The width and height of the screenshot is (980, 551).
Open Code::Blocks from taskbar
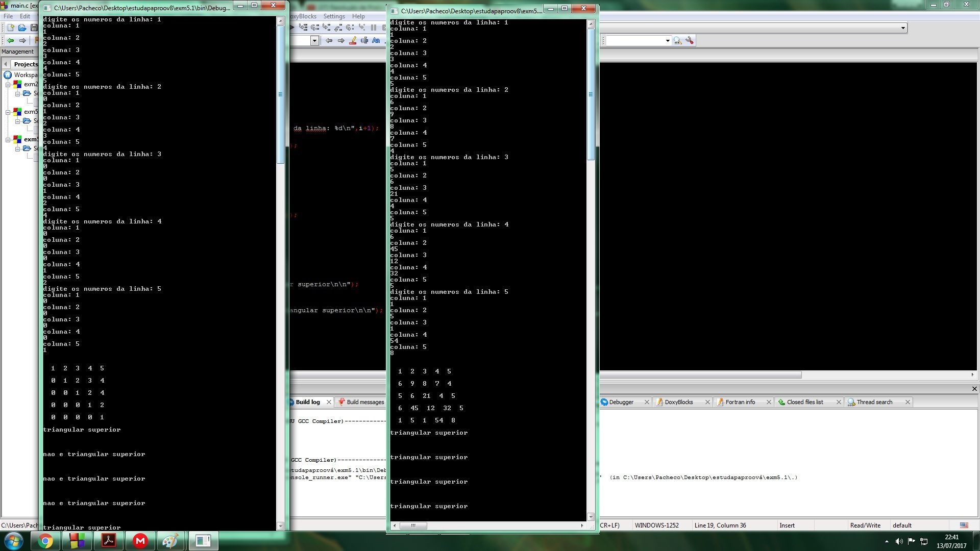77,541
